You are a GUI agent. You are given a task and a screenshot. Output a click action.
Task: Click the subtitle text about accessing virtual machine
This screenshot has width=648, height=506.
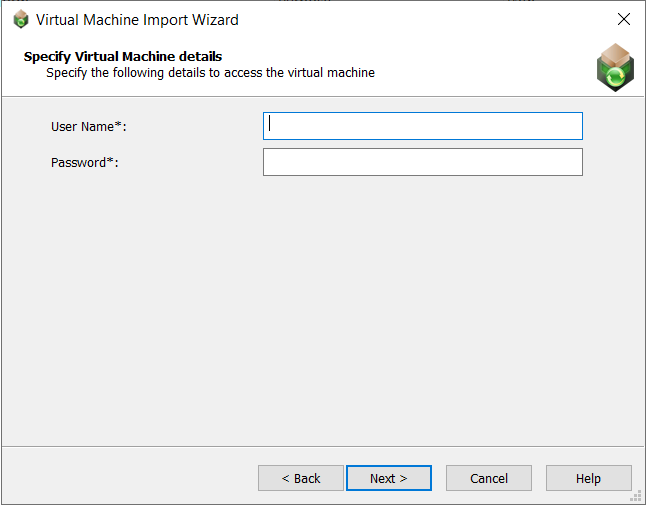coord(210,73)
